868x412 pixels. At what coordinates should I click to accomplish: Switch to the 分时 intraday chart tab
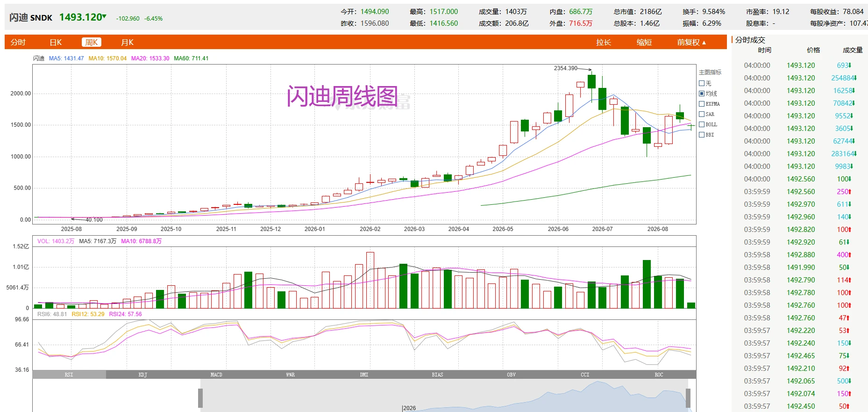(18, 43)
